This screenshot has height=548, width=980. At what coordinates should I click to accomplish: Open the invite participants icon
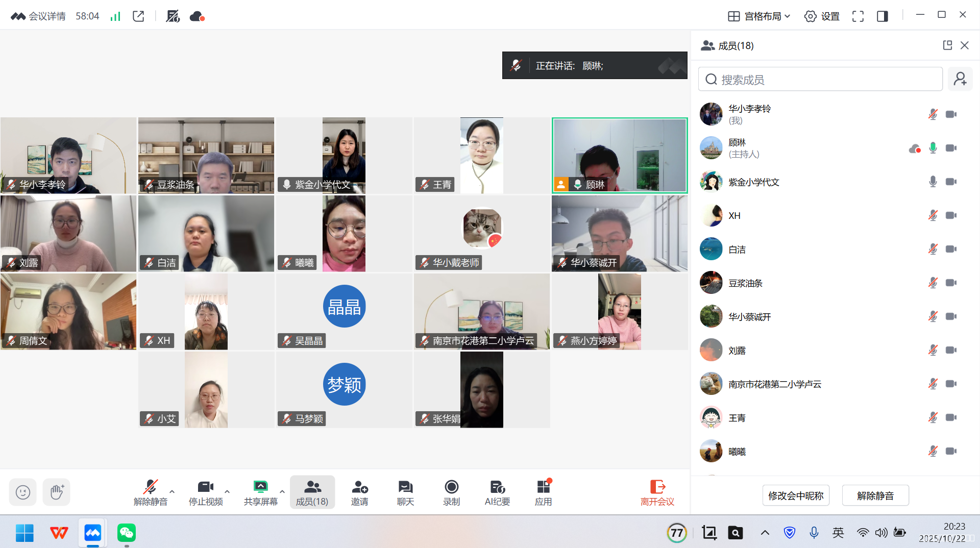[x=359, y=493]
